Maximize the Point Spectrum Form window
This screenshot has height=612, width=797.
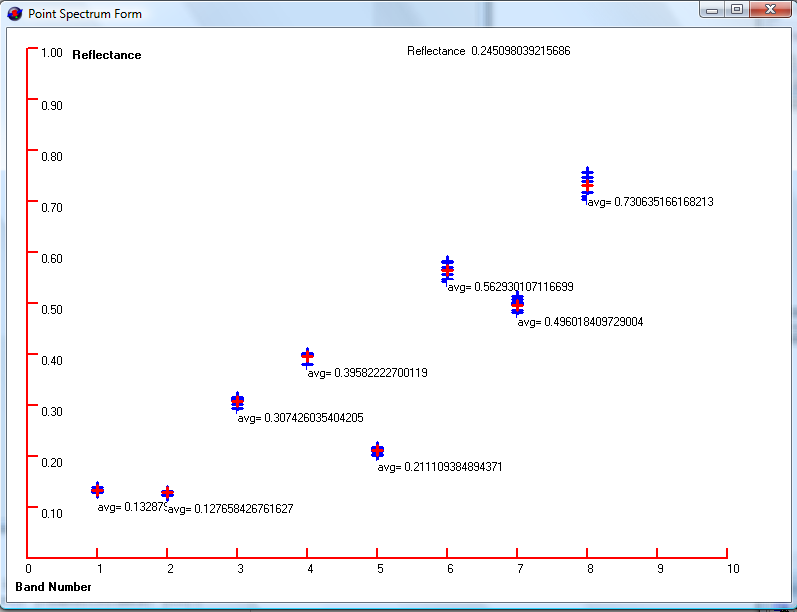[737, 9]
